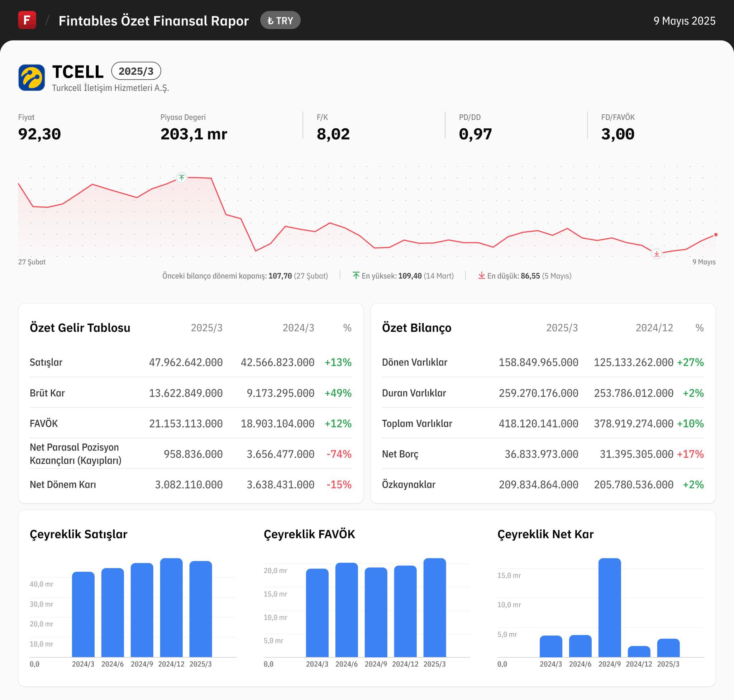Click the PD/DD value 0,97
734x700 pixels.
pyautogui.click(x=475, y=134)
